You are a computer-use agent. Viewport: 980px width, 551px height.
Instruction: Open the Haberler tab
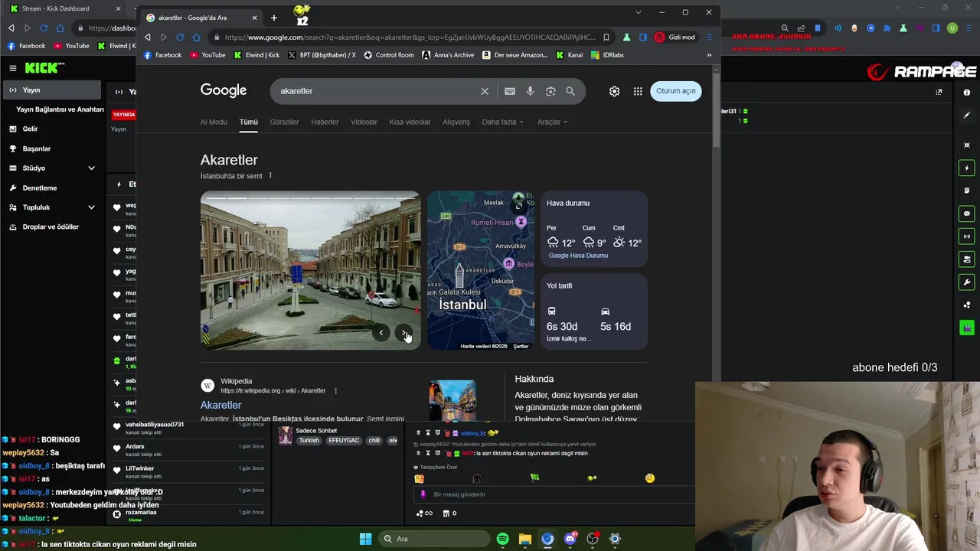(x=325, y=122)
